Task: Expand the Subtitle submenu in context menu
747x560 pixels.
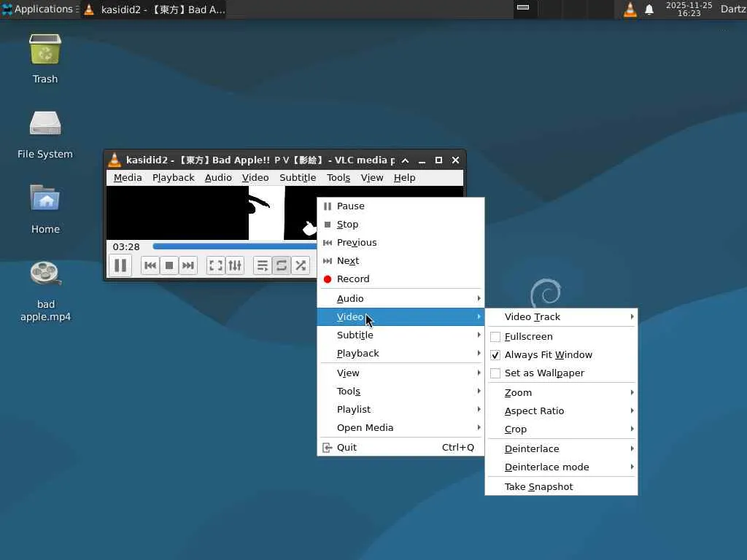Action: [400, 335]
